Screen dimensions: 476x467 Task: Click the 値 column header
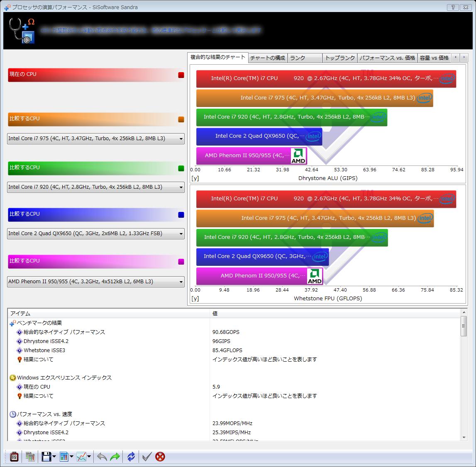coord(335,314)
